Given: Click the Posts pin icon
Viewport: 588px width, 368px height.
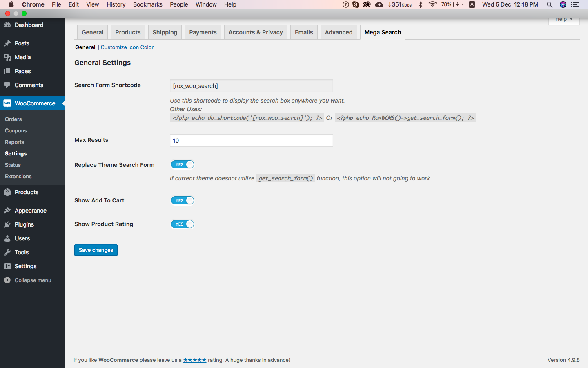Looking at the screenshot, I should pyautogui.click(x=7, y=43).
